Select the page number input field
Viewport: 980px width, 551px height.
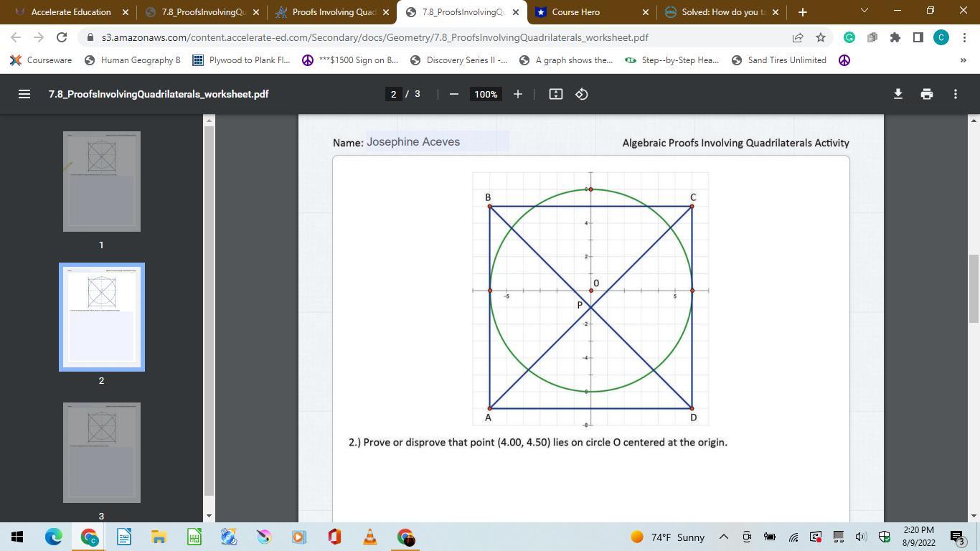[x=393, y=94]
